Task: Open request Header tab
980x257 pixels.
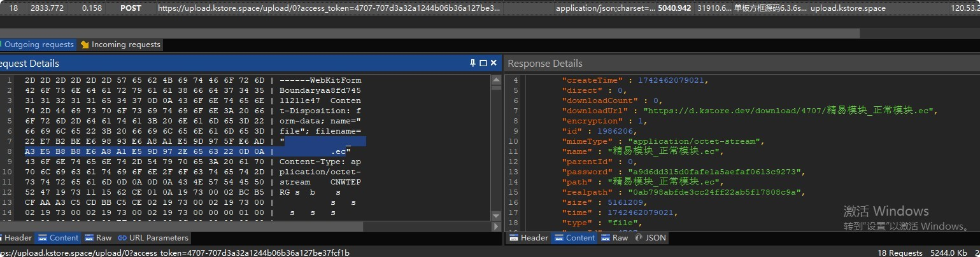Action: (17, 238)
